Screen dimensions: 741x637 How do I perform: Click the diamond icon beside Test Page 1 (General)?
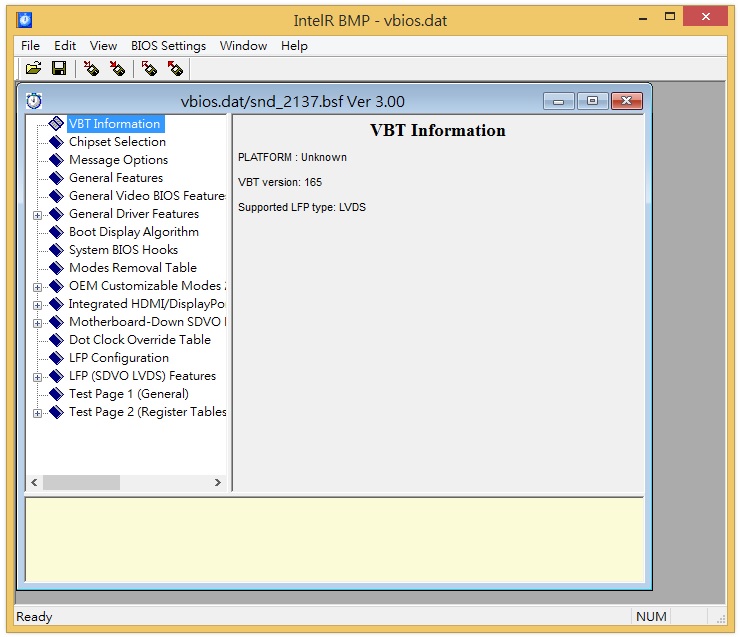[56, 394]
